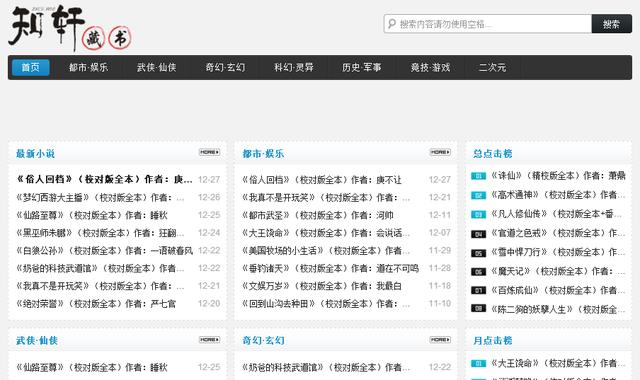Click the 总点击榜 heading
Viewport: 640px width, 380px height.
point(493,154)
